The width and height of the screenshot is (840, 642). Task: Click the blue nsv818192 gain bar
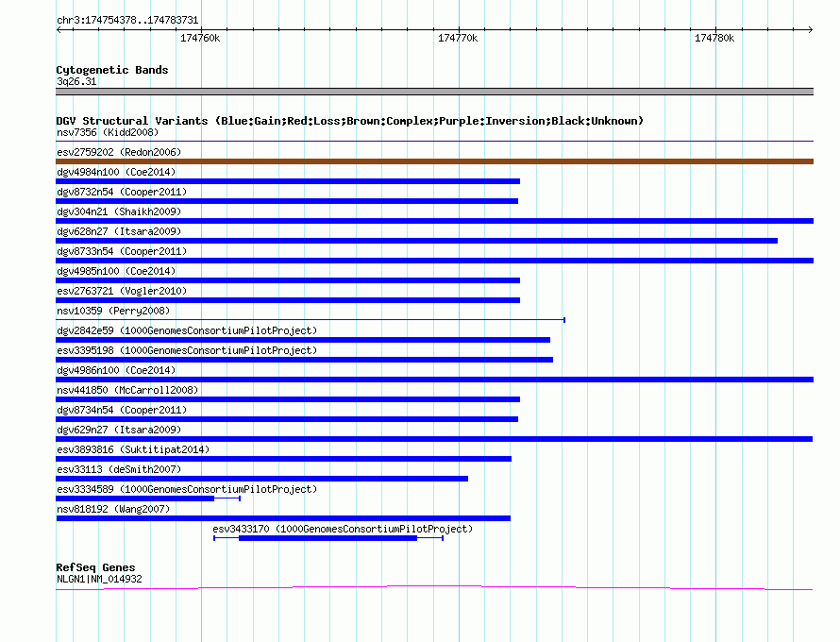point(283,518)
